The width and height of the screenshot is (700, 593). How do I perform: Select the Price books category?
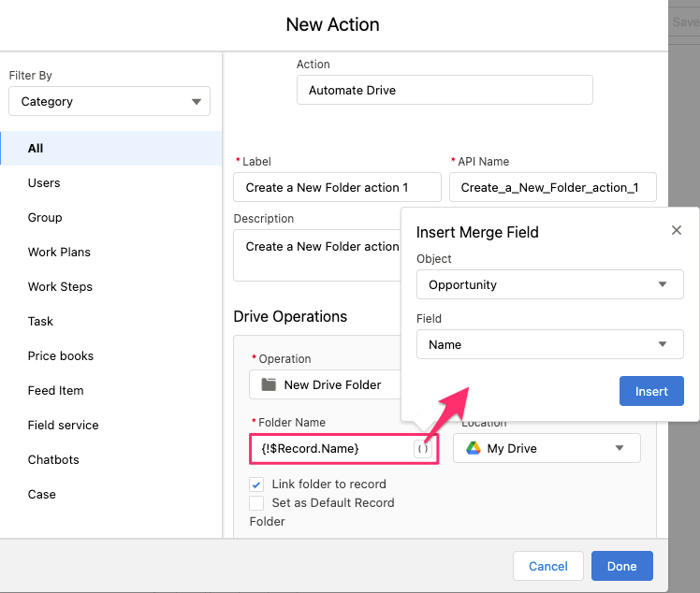coord(61,355)
